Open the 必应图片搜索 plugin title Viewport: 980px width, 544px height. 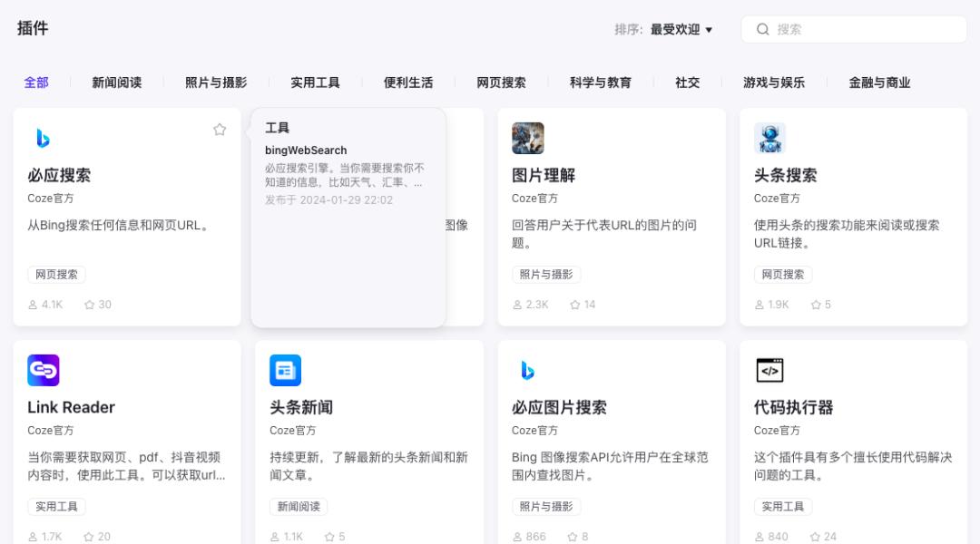click(559, 408)
